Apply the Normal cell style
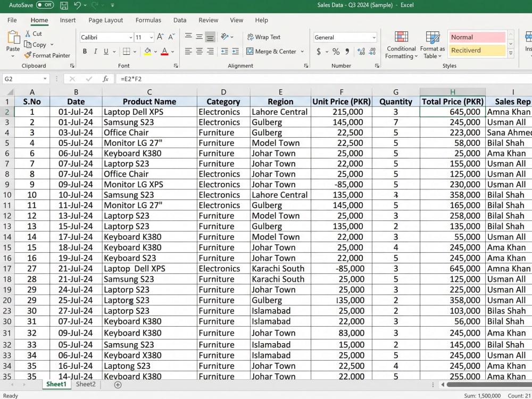 pos(477,37)
